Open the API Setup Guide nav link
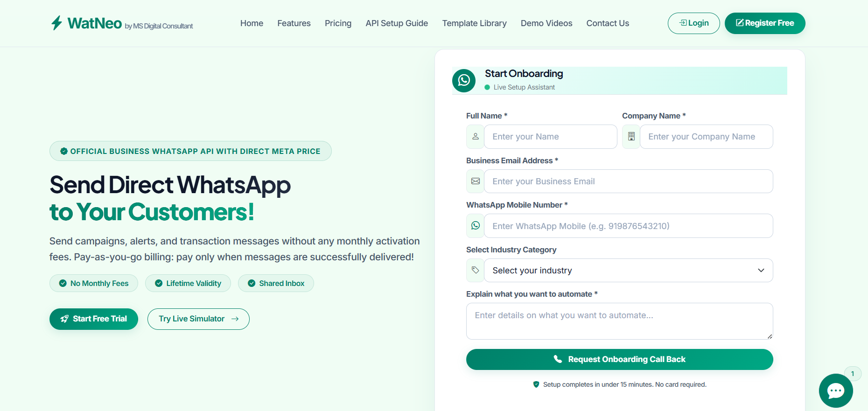 (397, 23)
